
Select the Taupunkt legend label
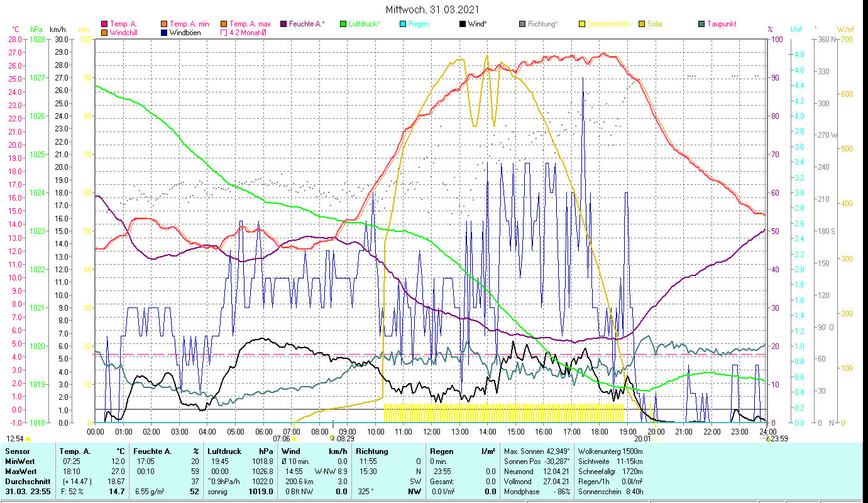[x=721, y=25]
